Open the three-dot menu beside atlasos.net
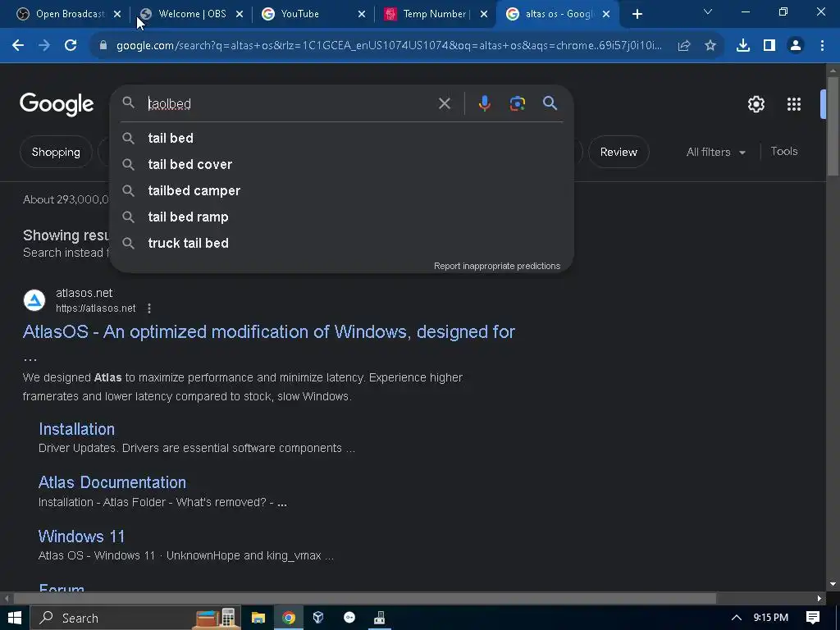 (149, 308)
